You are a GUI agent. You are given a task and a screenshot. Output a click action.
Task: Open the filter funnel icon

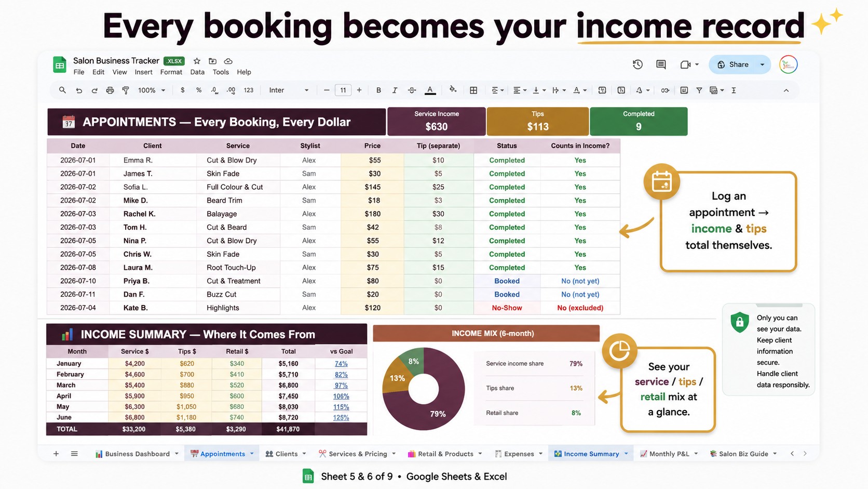699,90
